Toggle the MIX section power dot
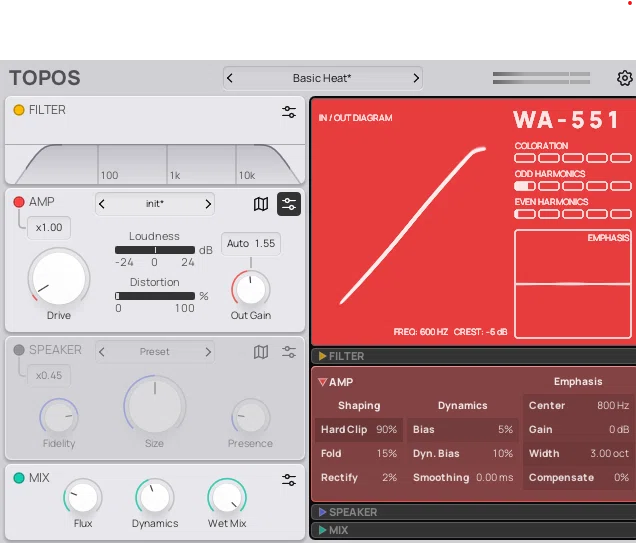 [x=19, y=478]
